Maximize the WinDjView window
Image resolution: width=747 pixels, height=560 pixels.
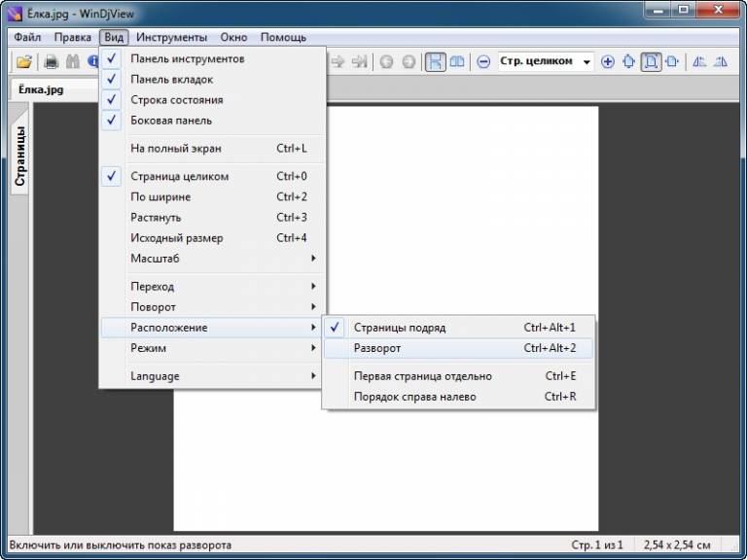[x=684, y=10]
